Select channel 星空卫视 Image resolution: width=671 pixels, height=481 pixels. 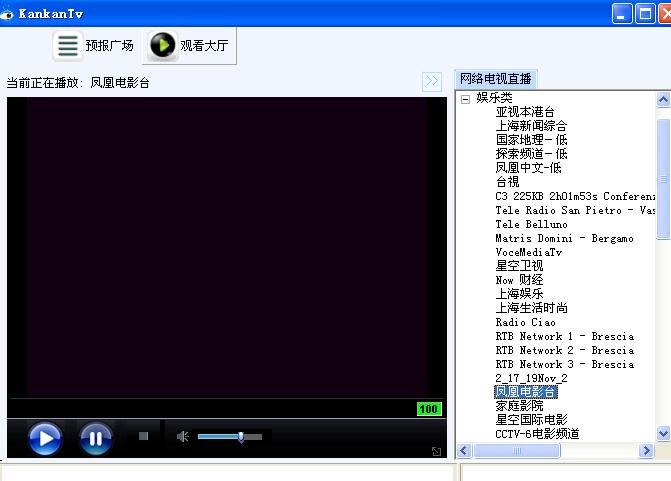[x=519, y=266]
